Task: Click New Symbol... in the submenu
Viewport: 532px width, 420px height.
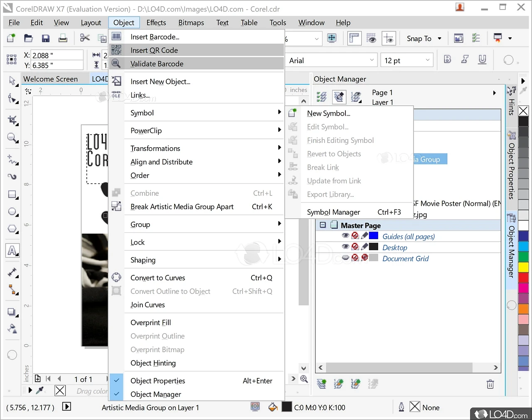Action: tap(328, 113)
